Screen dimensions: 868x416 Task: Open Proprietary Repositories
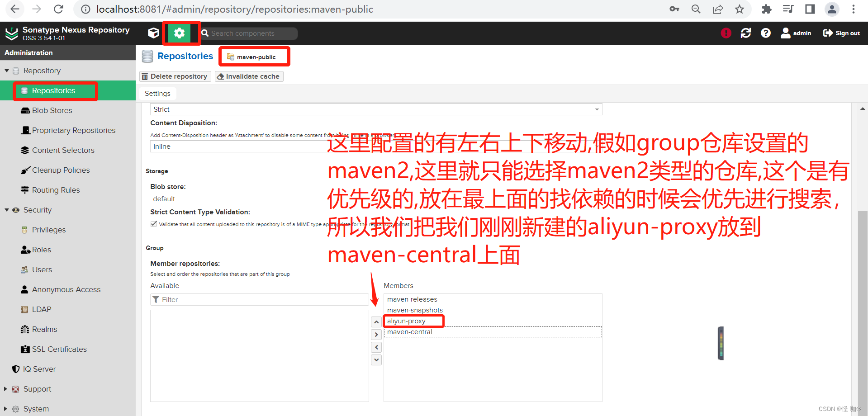68,130
